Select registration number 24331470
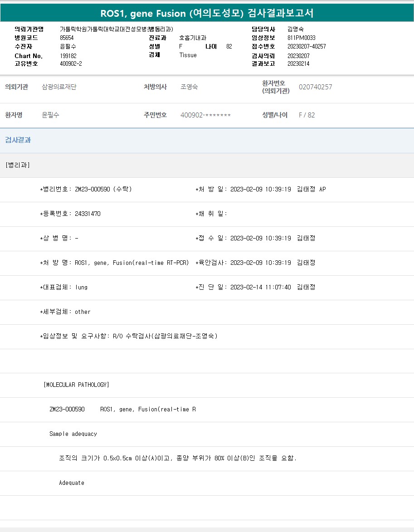The image size is (414, 532). (x=88, y=214)
